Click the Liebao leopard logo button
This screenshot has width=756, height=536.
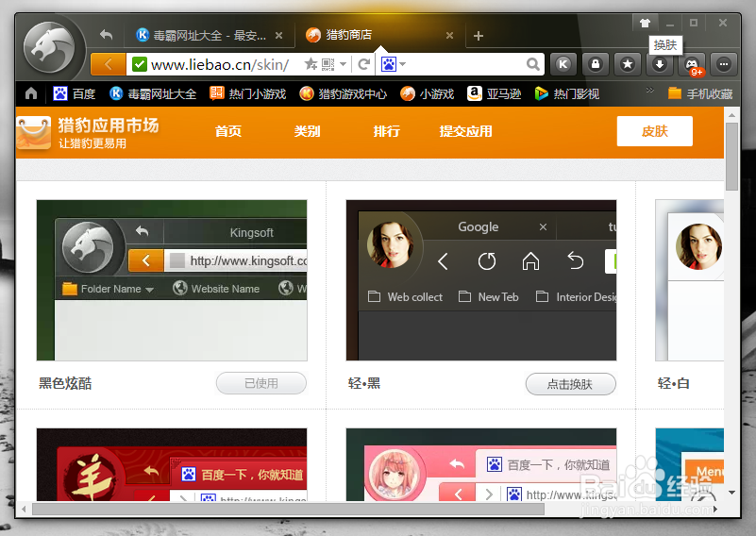(x=50, y=47)
